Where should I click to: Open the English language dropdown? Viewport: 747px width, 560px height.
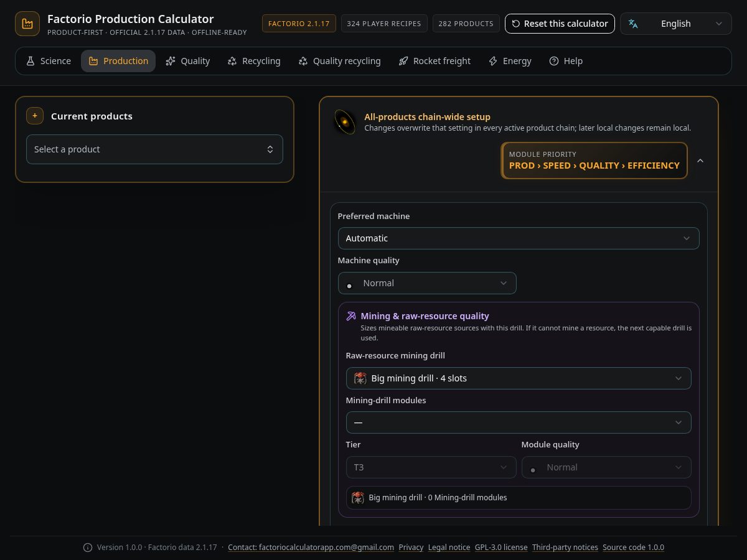click(676, 24)
